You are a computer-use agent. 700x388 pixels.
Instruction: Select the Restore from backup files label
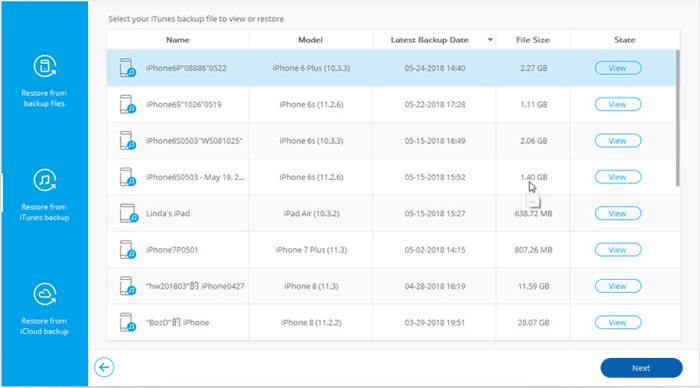point(44,98)
